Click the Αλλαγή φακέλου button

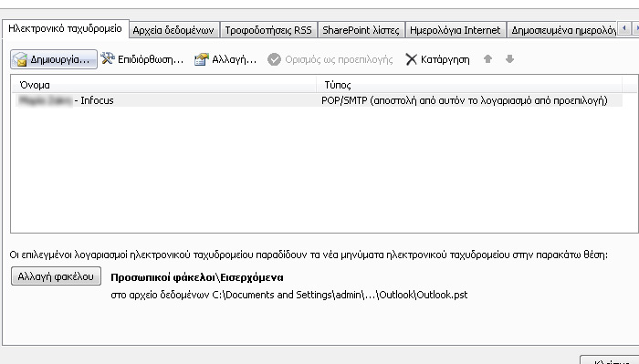click(x=56, y=276)
